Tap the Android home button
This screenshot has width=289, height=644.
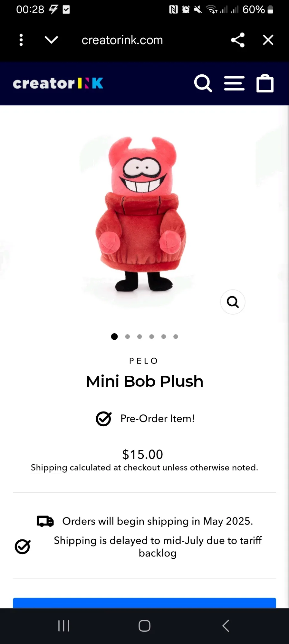point(144,626)
